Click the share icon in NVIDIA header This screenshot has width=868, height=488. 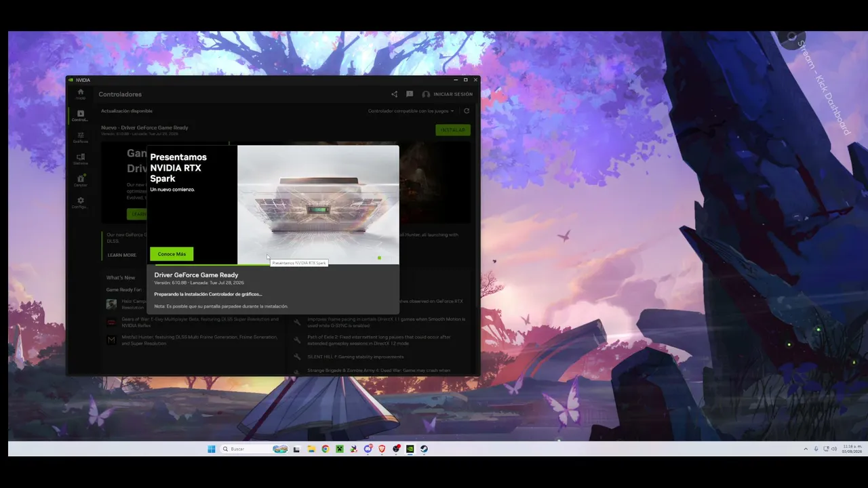394,94
